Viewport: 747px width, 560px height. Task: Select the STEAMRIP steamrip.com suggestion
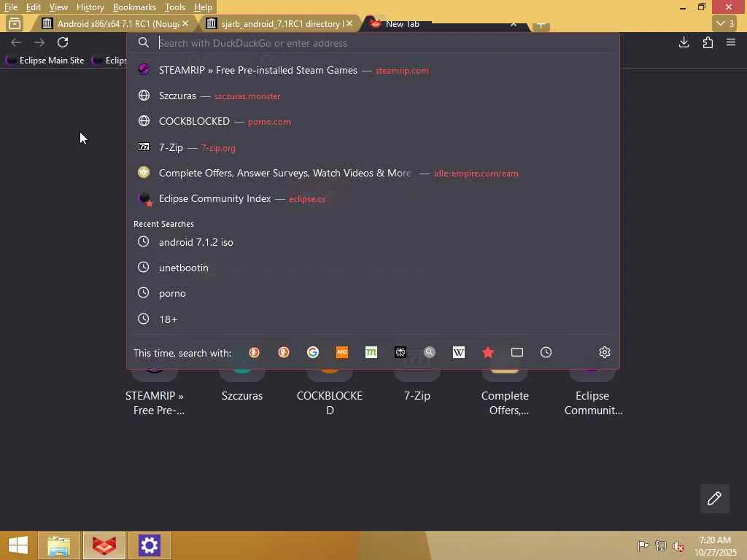(373, 70)
